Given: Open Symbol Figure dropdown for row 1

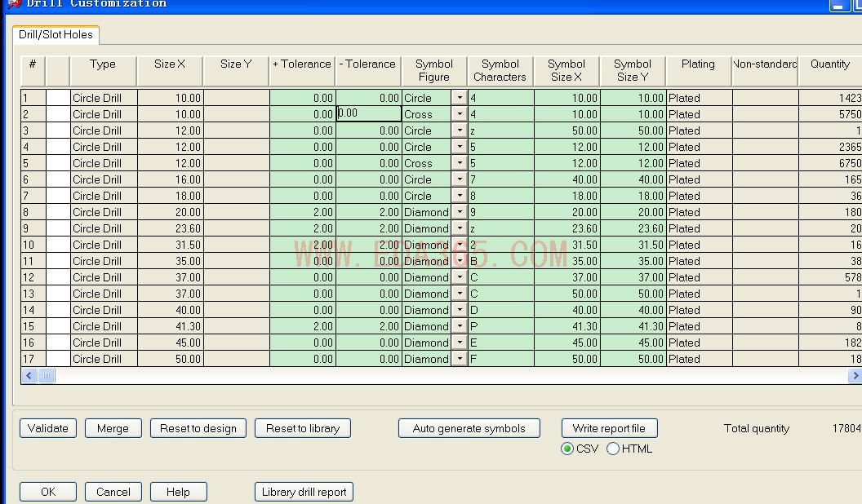Looking at the screenshot, I should 460,98.
